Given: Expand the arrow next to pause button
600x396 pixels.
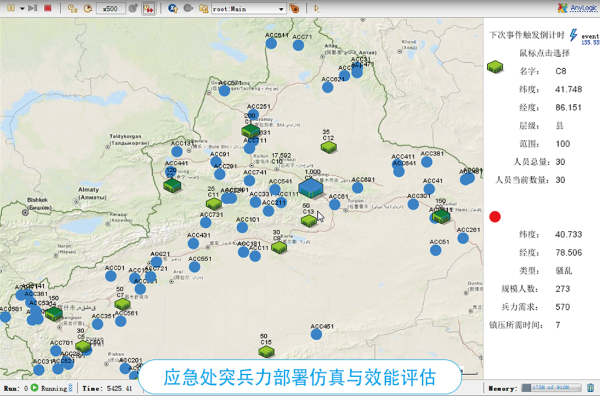Looking at the screenshot, I should click(x=22, y=8).
